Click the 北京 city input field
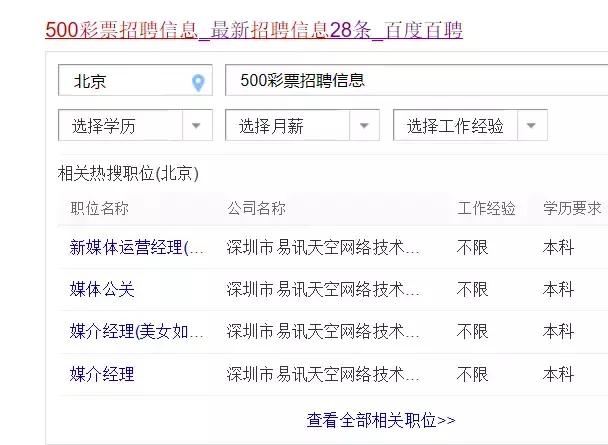This screenshot has height=445, width=608. 135,80
